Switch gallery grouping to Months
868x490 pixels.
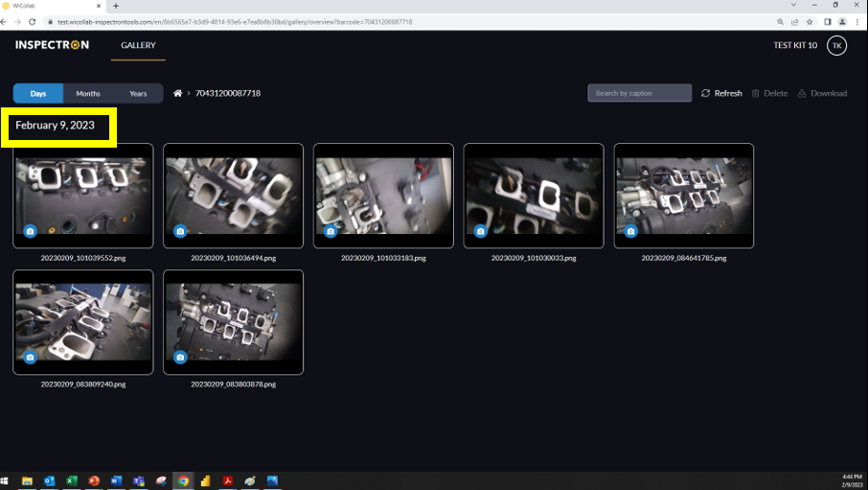[88, 94]
